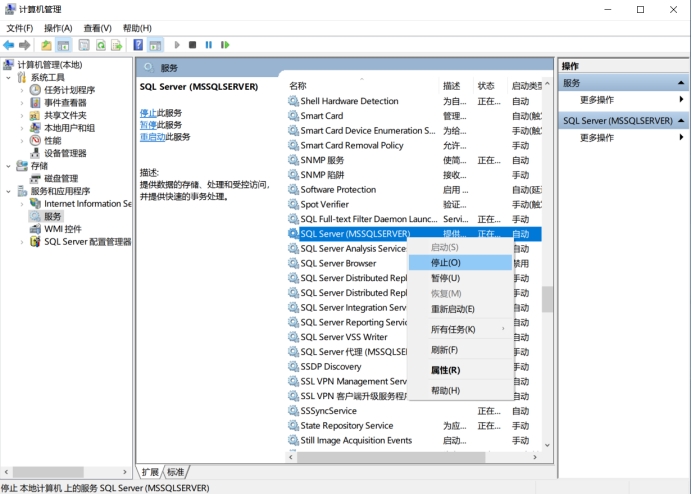Choose 属性(R) from the context menu
The image size is (692, 494).
pos(445,370)
